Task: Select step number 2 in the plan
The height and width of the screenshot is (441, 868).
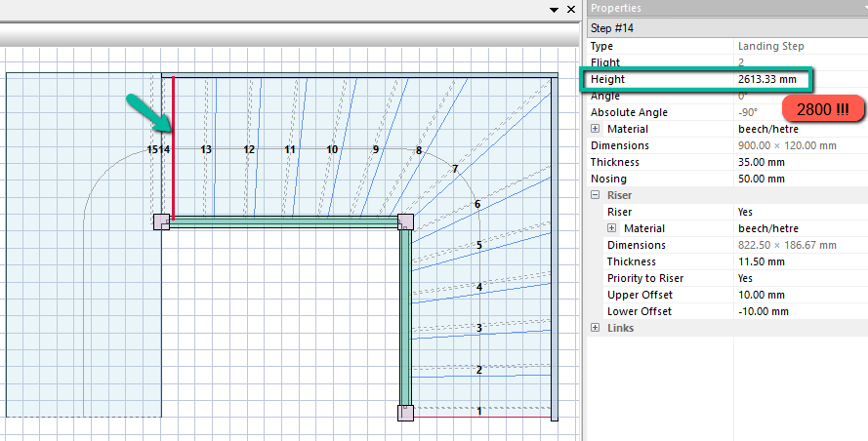Action: point(479,370)
